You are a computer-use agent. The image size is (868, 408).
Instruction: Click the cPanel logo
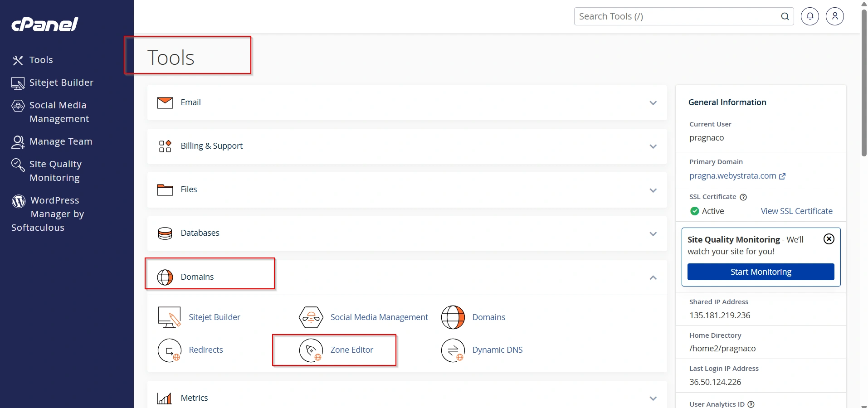click(x=44, y=24)
